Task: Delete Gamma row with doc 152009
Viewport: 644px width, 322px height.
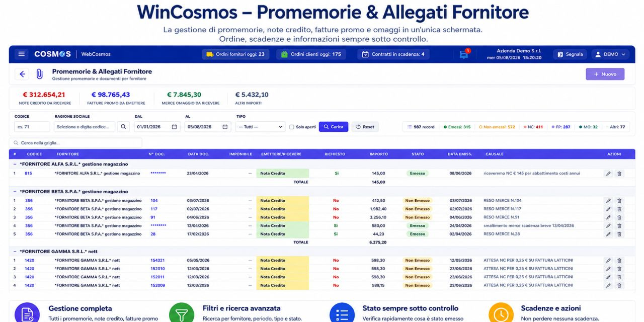Action: pos(619,285)
